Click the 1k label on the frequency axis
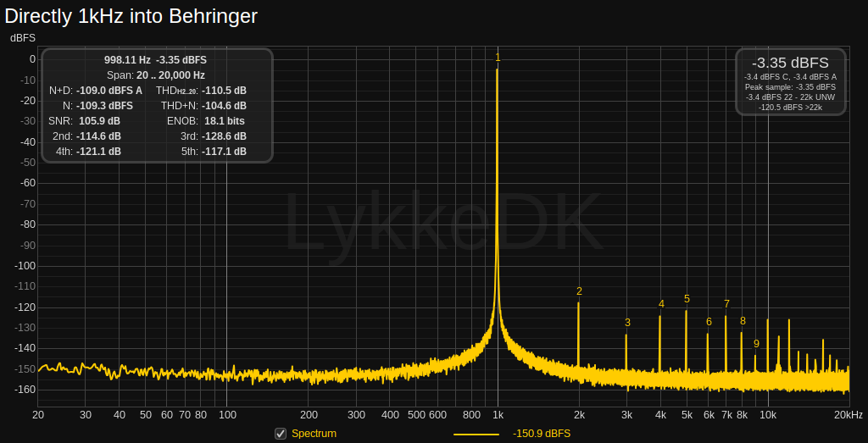The height and width of the screenshot is (443, 868). click(498, 415)
